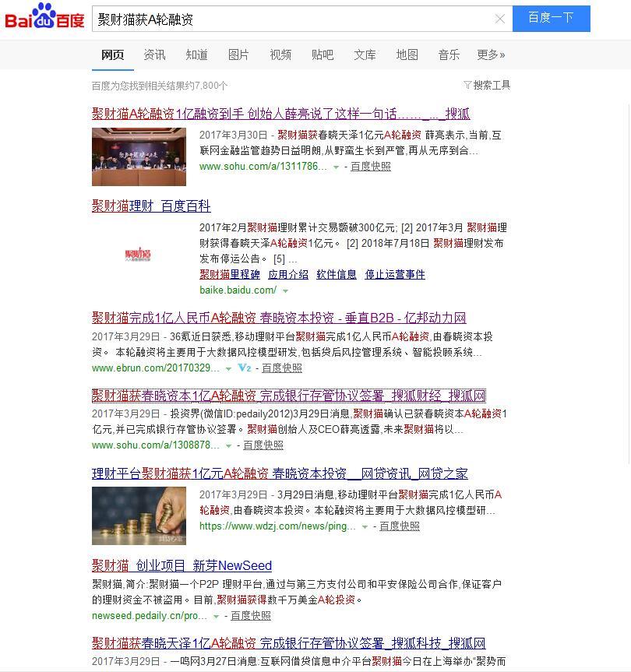This screenshot has width=631, height=672.
Task: Open the 聚财猫里程碑 sublink
Action: point(230,274)
